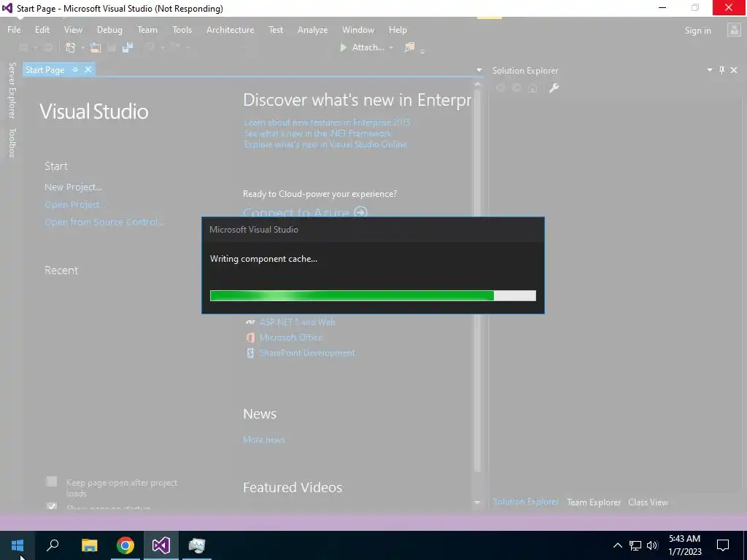This screenshot has height=560, width=747.
Task: Click the Solution Explorer Home icon
Action: coord(533,88)
